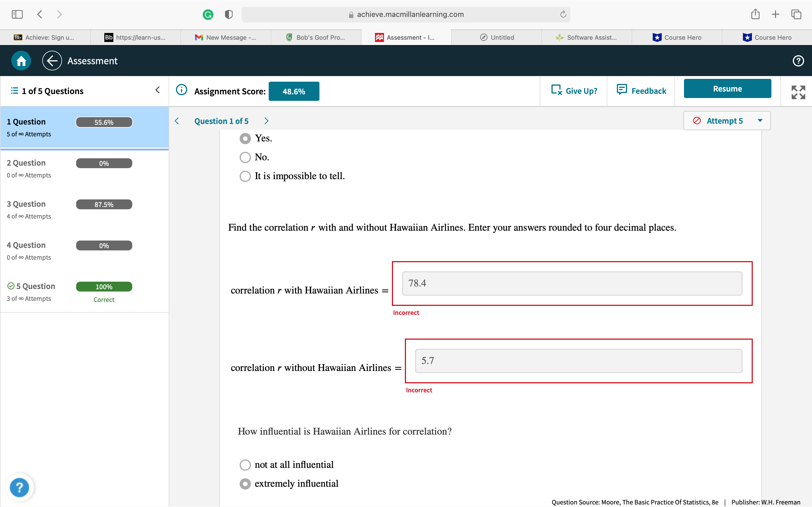This screenshot has height=507, width=812.
Task: Click the Home icon in header
Action: tap(21, 61)
